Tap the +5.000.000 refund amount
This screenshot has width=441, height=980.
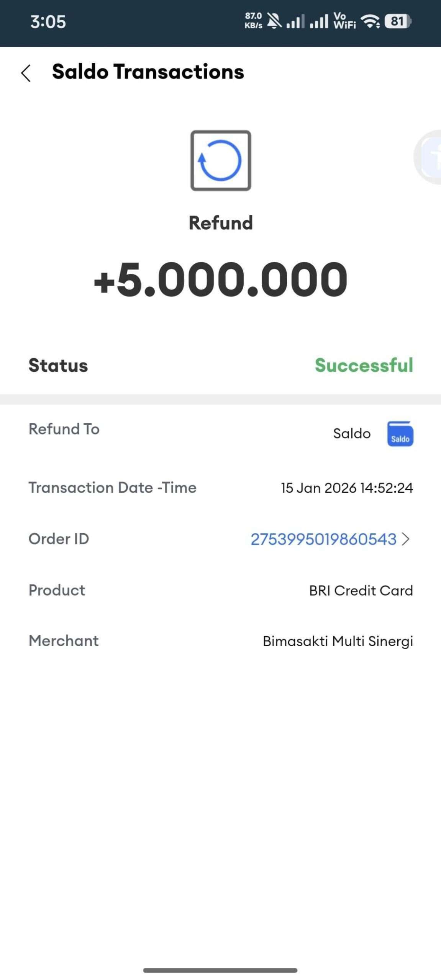pyautogui.click(x=221, y=279)
